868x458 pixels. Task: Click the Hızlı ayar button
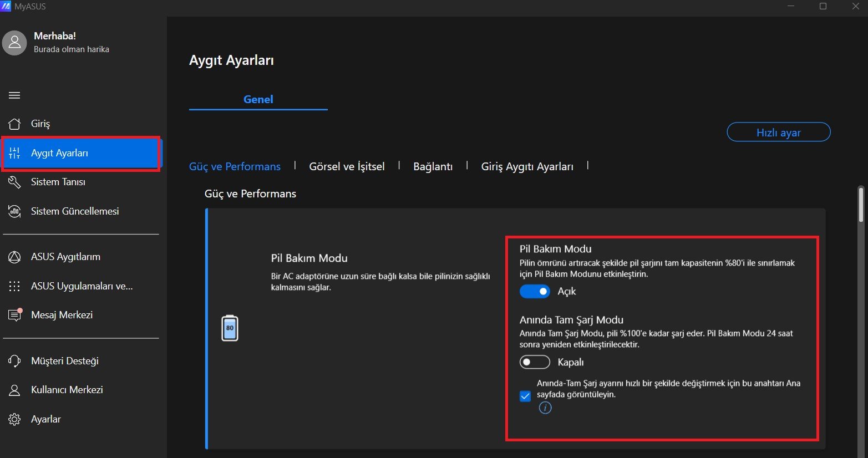[x=779, y=133]
